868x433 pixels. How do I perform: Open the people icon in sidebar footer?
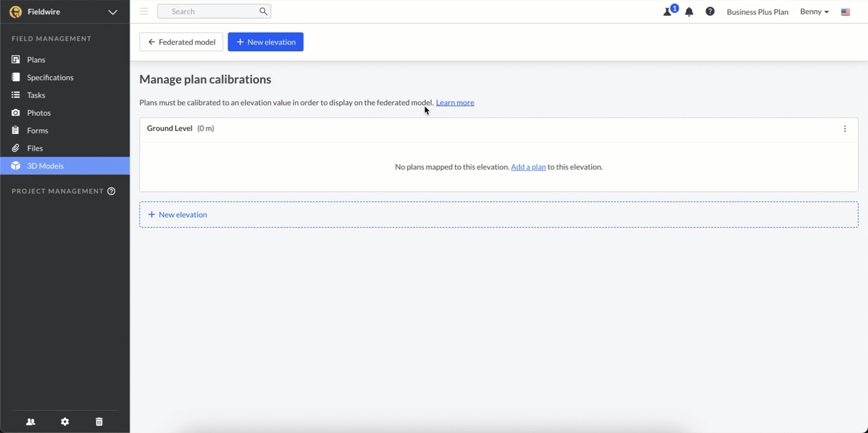pos(31,422)
